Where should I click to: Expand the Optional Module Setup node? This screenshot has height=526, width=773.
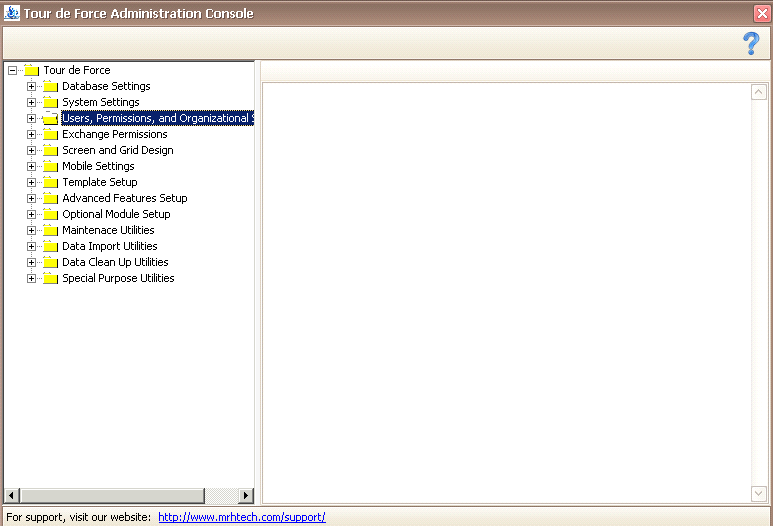(x=31, y=214)
